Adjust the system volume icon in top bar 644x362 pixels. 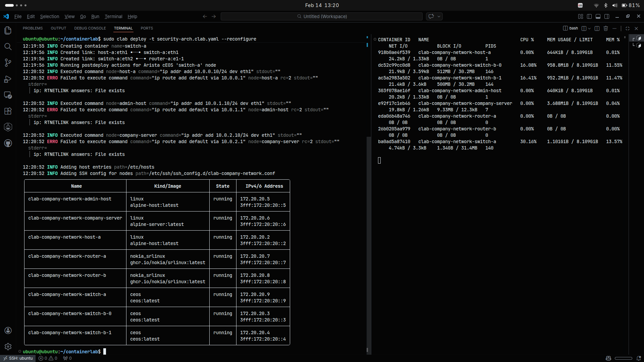[614, 5]
